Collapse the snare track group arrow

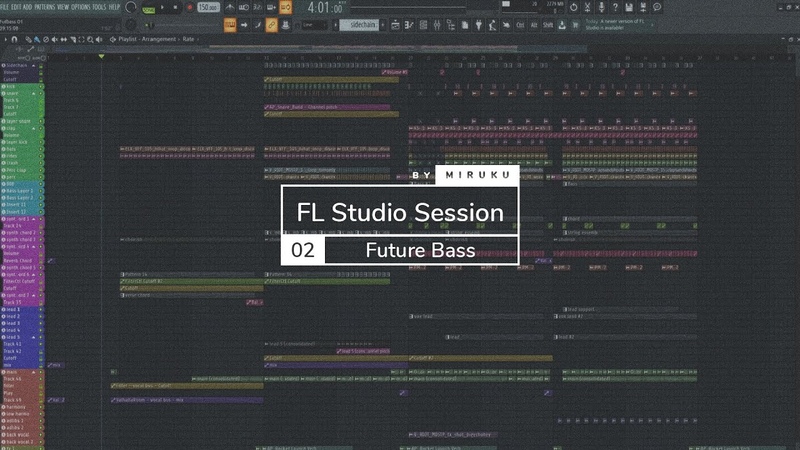coord(34,94)
